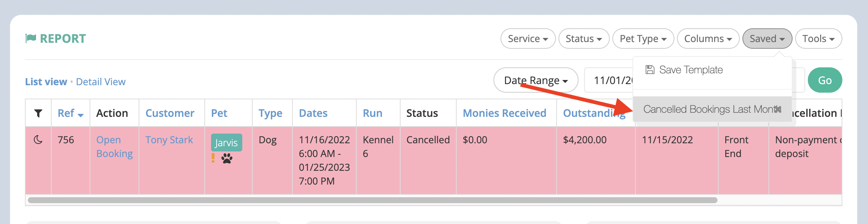
Task: Switch to List view
Action: pos(46,82)
